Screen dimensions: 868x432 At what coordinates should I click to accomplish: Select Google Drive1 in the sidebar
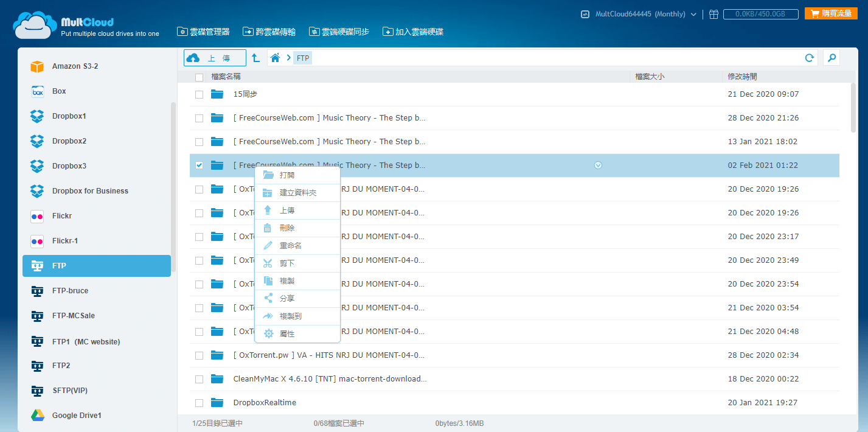(x=76, y=416)
